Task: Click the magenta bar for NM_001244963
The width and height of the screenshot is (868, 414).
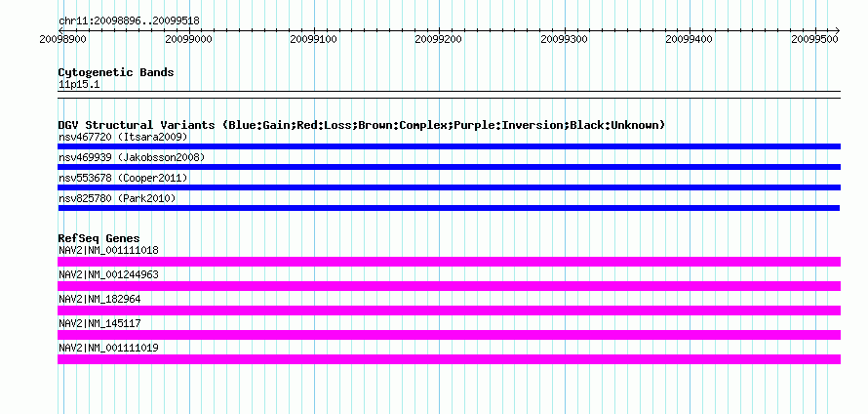Action: [x=449, y=286]
